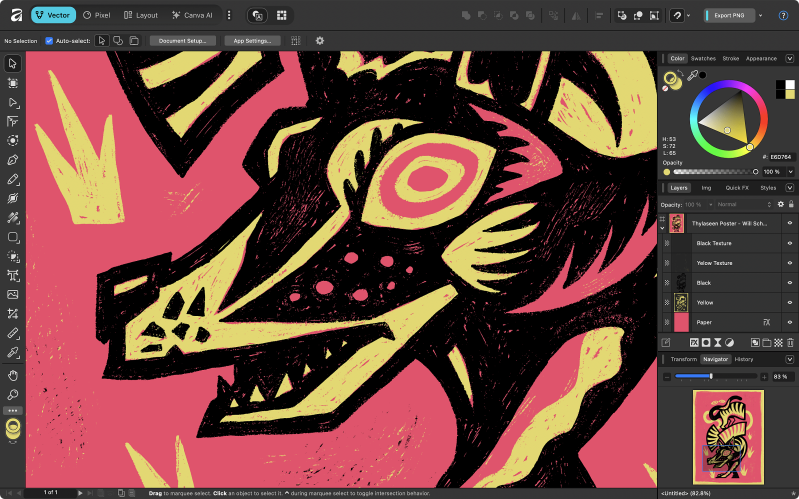Switch to the Pixel studio tab
Image resolution: width=799 pixels, height=499 pixels.
96,16
